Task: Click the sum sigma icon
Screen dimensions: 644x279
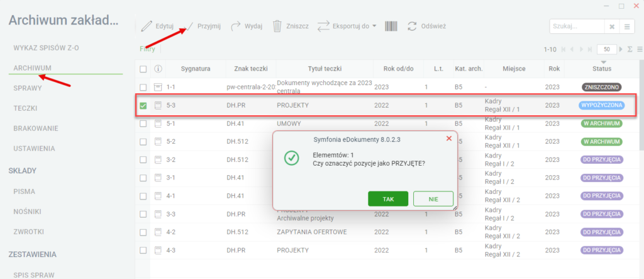Action: point(630,49)
